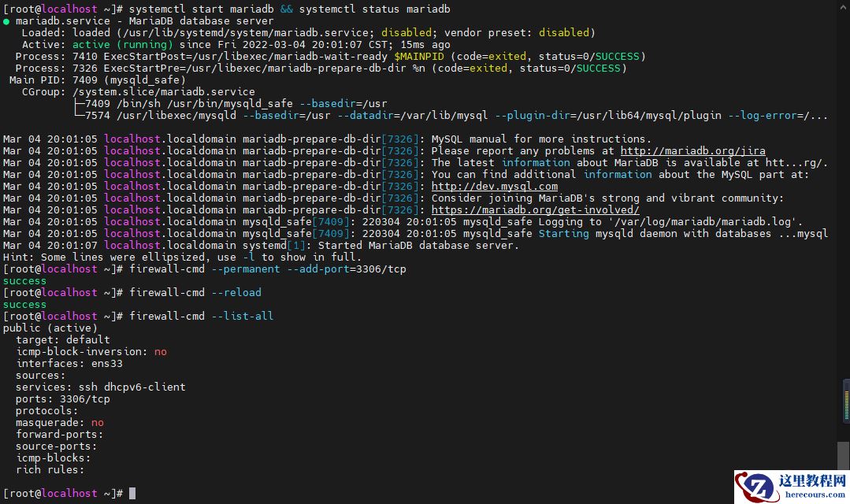Click the 'source-ports:' line
Image resolution: width=850 pixels, height=504 pixels.
coord(57,446)
